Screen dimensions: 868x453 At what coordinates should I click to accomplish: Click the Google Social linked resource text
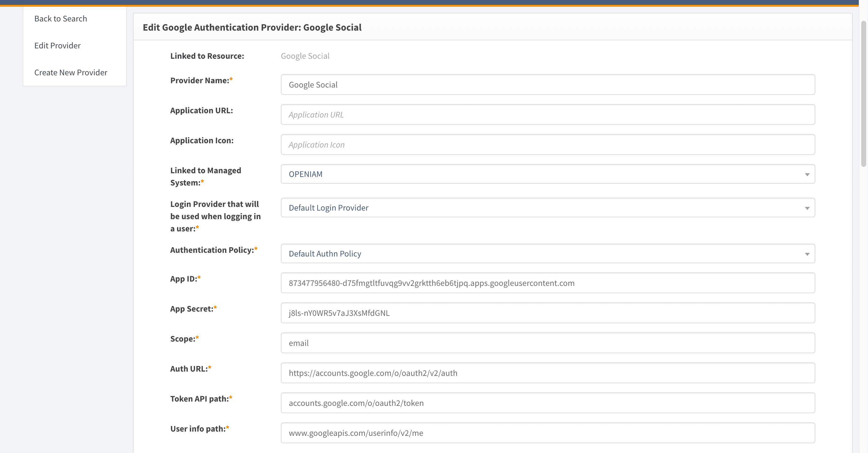click(x=305, y=56)
